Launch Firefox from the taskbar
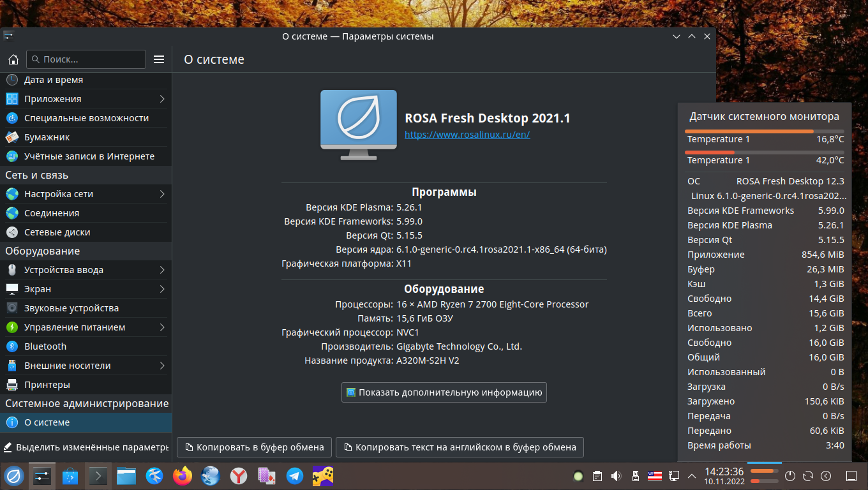This screenshot has height=490, width=868. pos(183,476)
